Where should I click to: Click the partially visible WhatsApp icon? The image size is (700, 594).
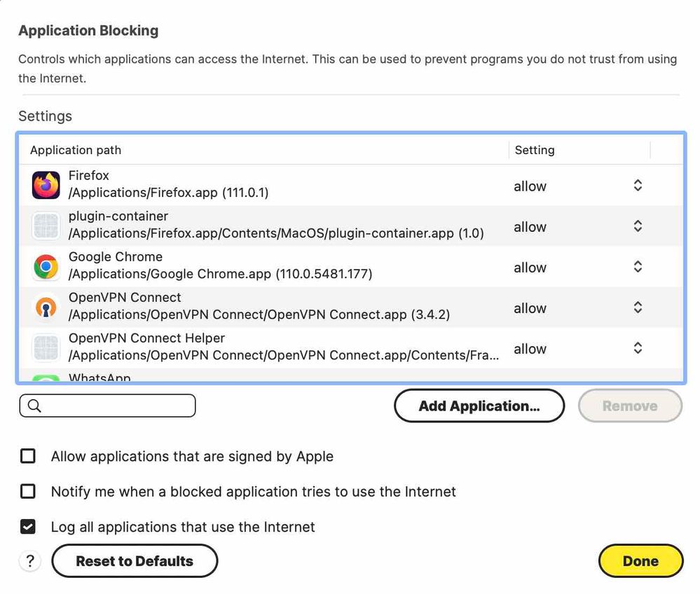[x=46, y=378]
